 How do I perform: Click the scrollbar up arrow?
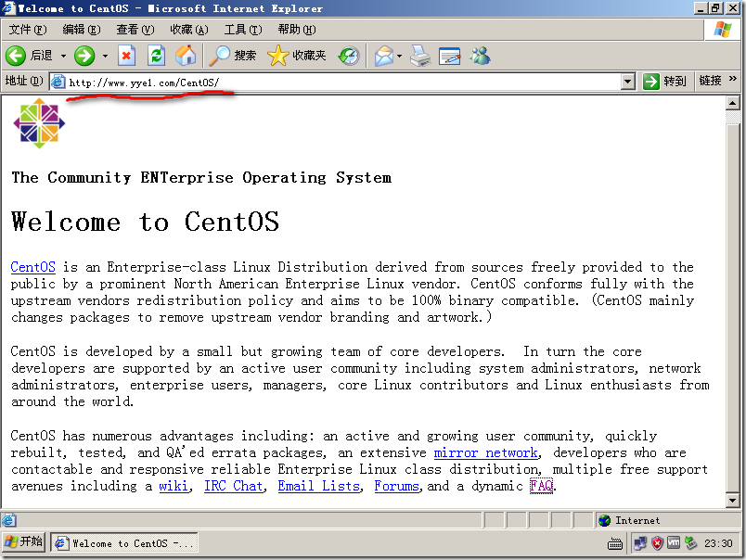(x=733, y=103)
